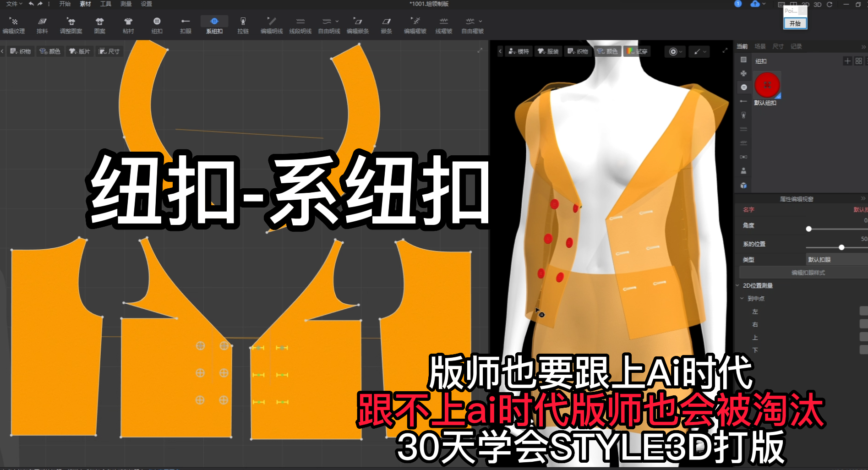Select the 编辑明线 (edit topstitch) tool
The image size is (868, 470).
point(272,26)
